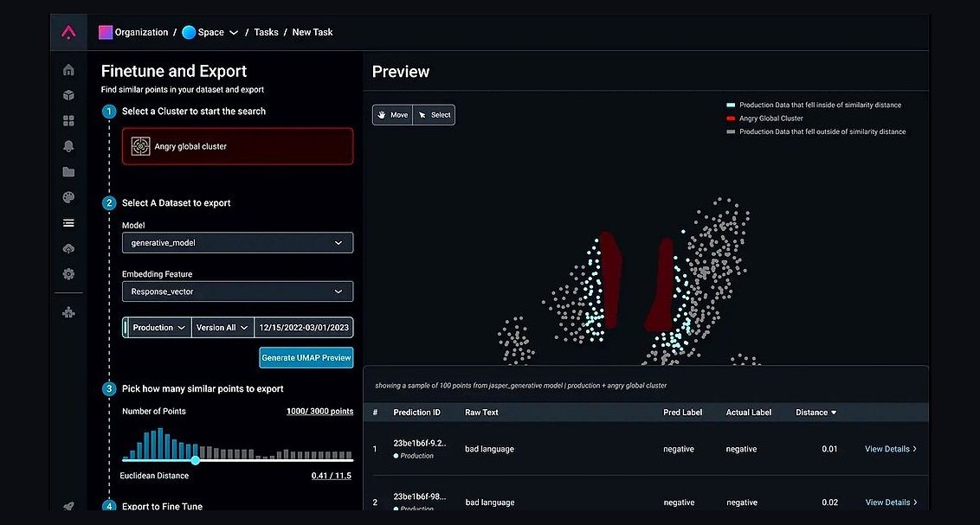This screenshot has width=980, height=525.
Task: Click the Prediction ID column header
Action: [417, 413]
